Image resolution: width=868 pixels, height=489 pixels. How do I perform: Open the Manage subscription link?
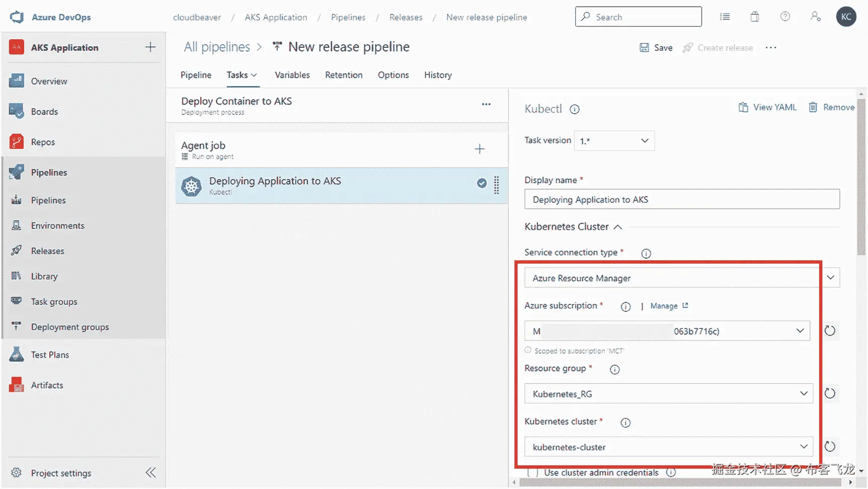[x=669, y=306]
